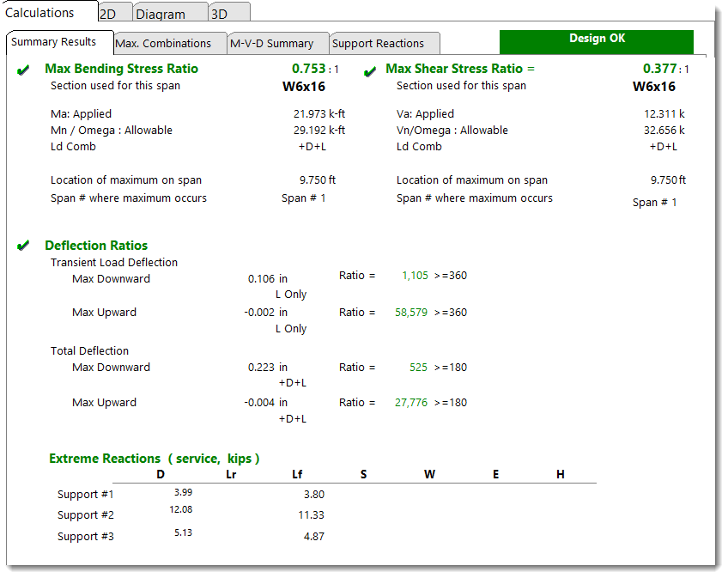The height and width of the screenshot is (578, 728).
Task: Click the W column header
Action: click(429, 474)
